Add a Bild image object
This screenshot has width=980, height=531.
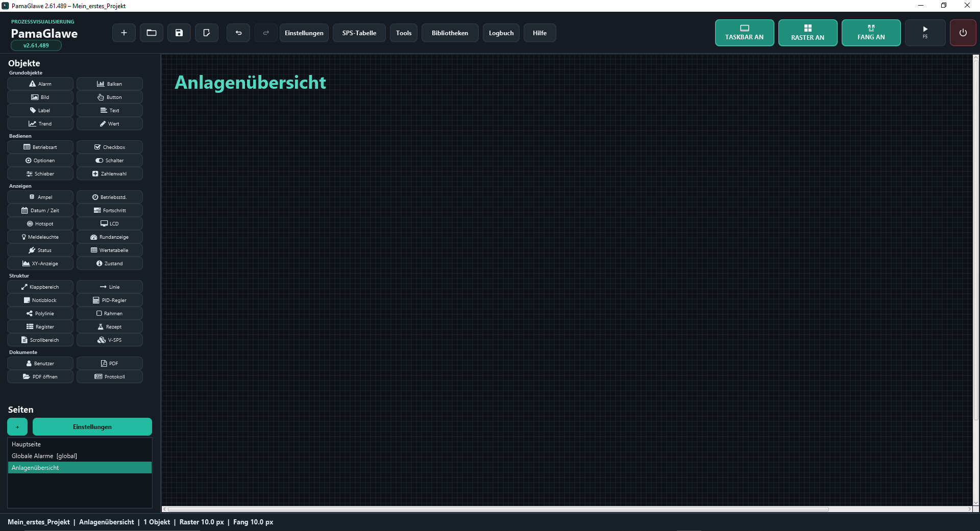point(40,97)
